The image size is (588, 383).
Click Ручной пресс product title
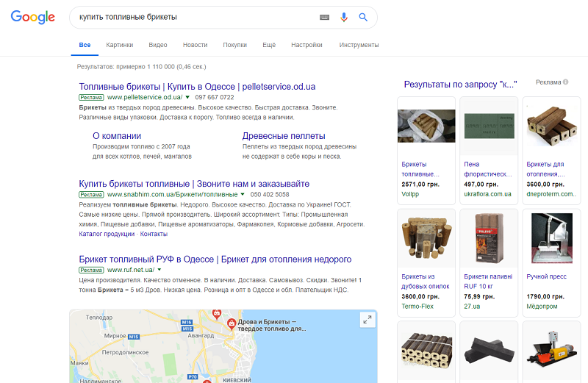pos(546,276)
